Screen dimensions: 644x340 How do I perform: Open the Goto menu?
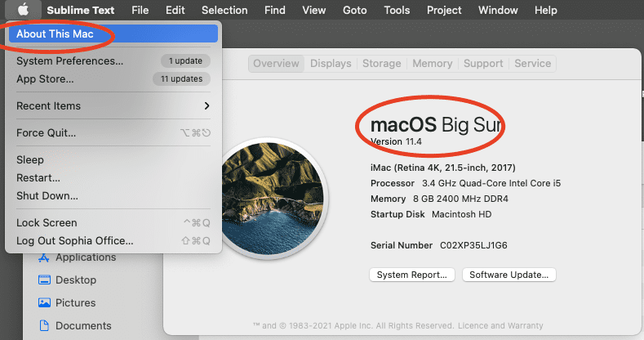coord(355,10)
